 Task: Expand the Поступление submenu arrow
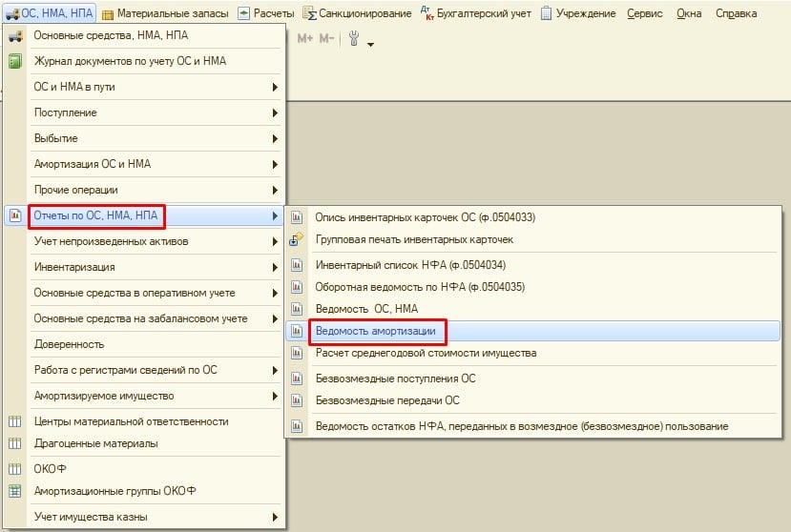275,113
